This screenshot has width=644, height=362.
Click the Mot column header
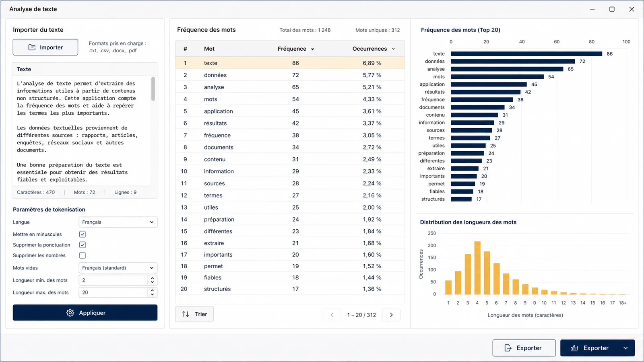(209, 49)
